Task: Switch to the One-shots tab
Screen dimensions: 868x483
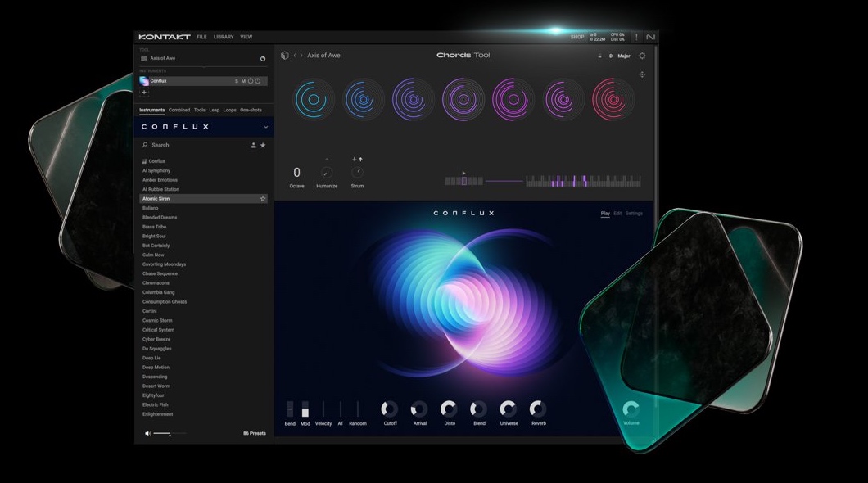Action: [251, 110]
